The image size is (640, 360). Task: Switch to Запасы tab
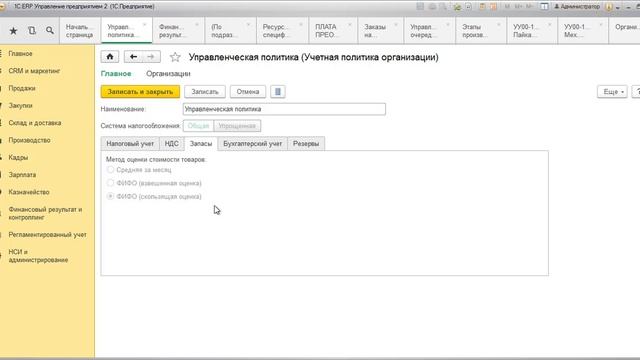201,144
